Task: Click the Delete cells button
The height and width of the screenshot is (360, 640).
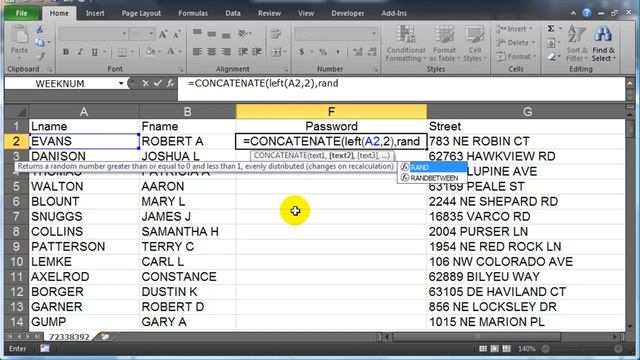Action: pos(515,42)
